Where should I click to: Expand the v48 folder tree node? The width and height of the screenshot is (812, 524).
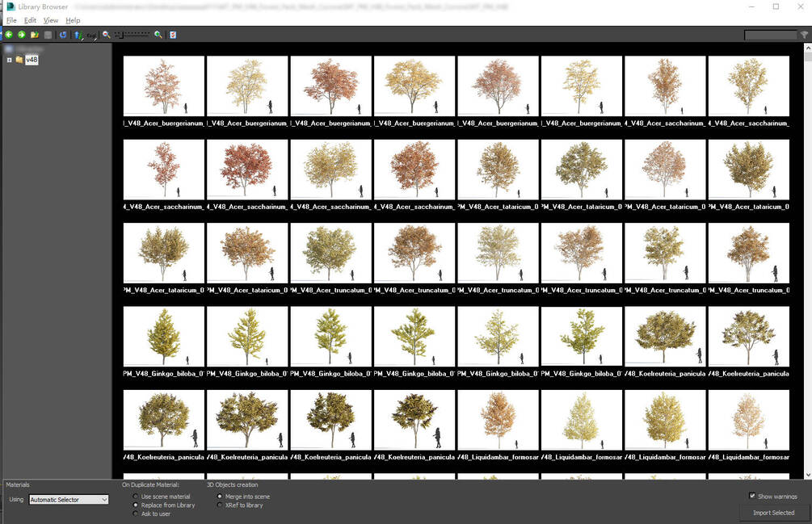[x=10, y=60]
